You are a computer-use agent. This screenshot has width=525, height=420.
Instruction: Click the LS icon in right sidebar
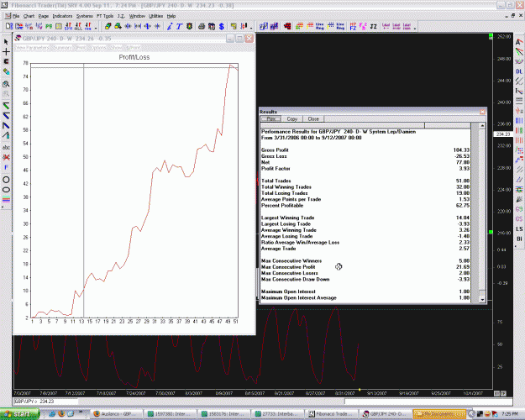[x=519, y=229]
